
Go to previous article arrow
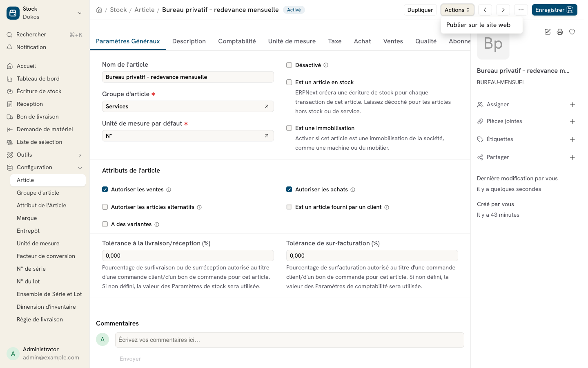(485, 10)
